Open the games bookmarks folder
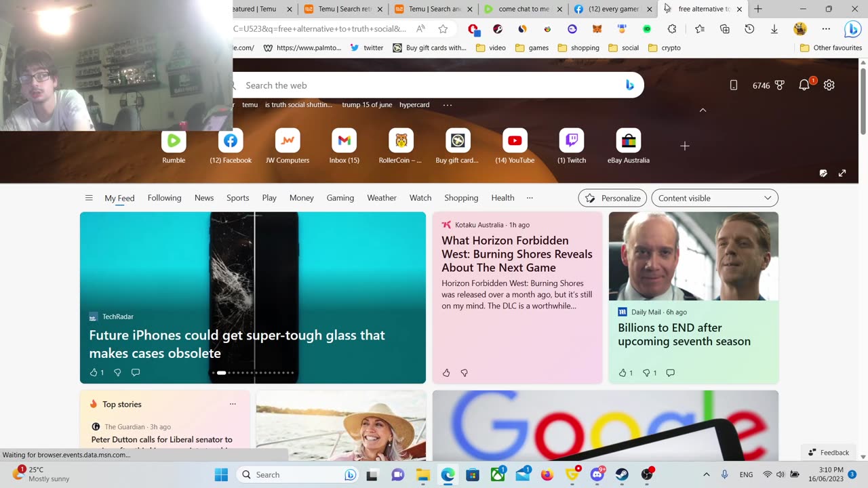 (532, 47)
